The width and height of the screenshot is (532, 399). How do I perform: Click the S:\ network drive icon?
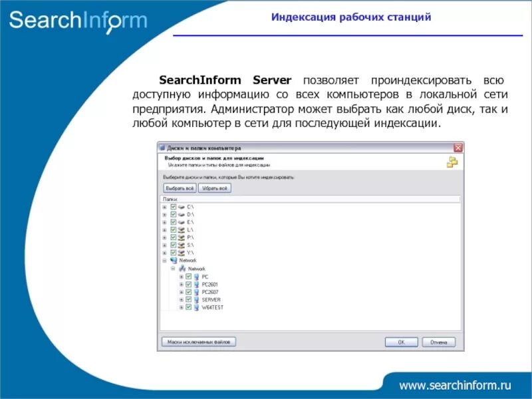181,245
